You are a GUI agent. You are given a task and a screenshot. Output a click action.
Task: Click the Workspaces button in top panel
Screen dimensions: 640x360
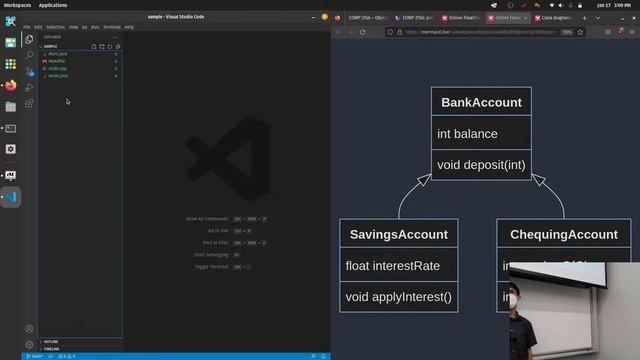click(18, 5)
